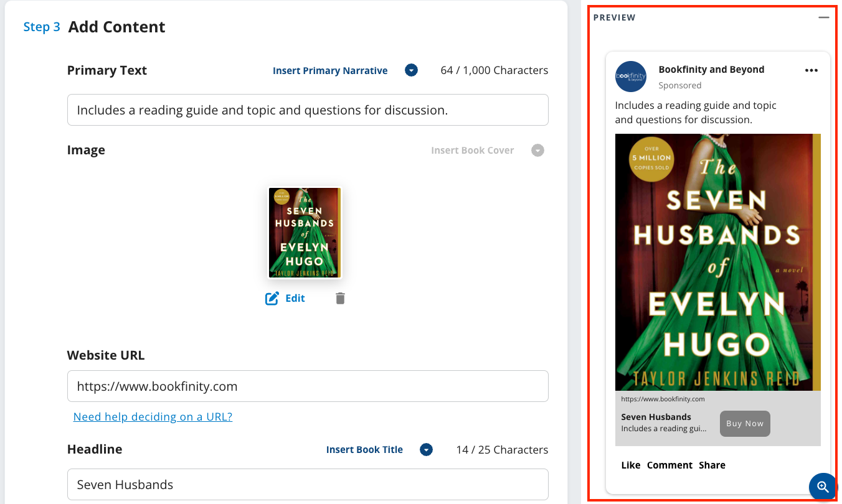Select Comment below the ad preview

669,465
